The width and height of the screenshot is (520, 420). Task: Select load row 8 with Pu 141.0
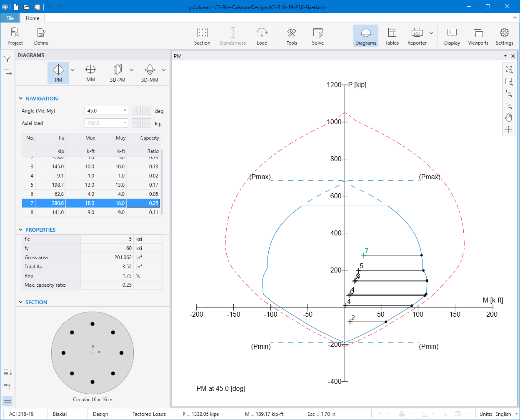pos(91,212)
